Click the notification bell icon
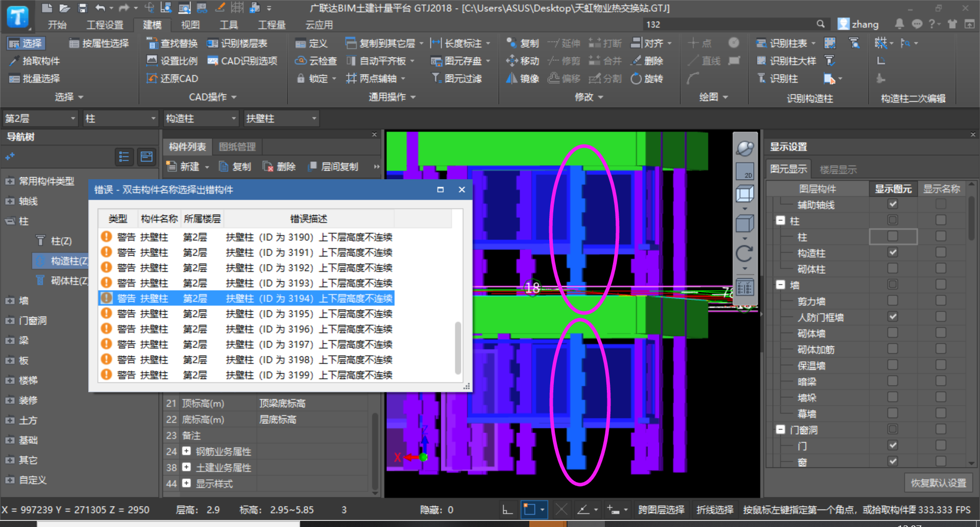This screenshot has width=980, height=527. click(x=899, y=24)
